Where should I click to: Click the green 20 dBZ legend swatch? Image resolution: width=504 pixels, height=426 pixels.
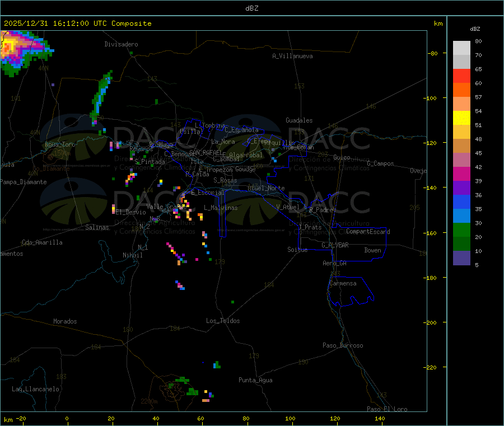tap(461, 230)
